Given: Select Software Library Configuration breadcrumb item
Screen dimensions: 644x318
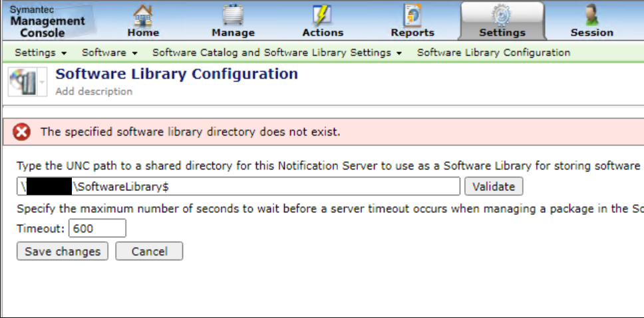Looking at the screenshot, I should 493,52.
